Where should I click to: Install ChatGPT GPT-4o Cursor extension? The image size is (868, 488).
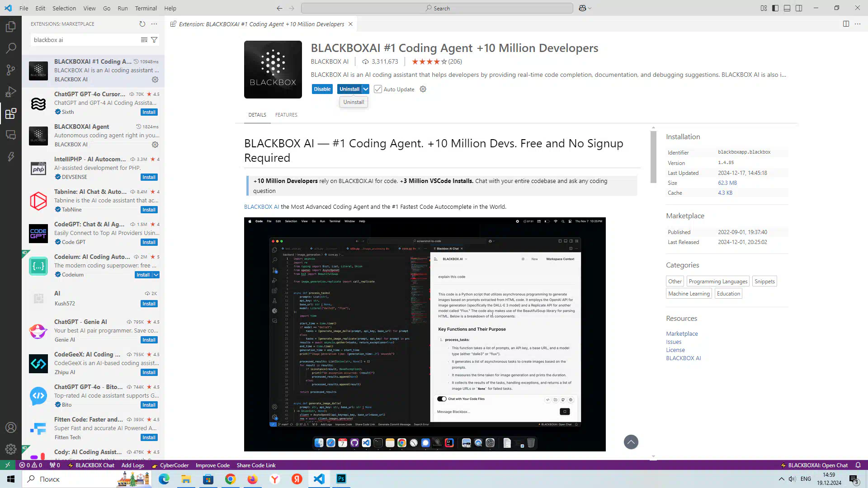click(x=149, y=112)
